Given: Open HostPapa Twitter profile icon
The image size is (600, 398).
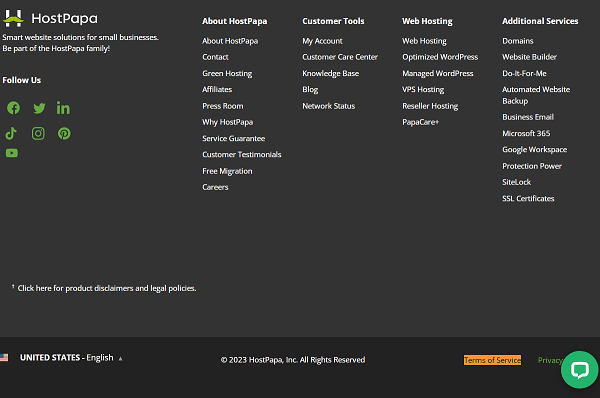Looking at the screenshot, I should [x=39, y=108].
